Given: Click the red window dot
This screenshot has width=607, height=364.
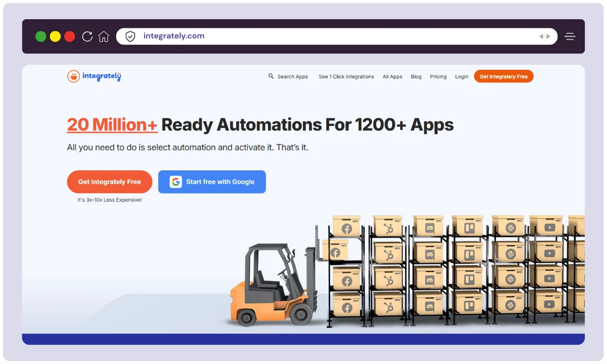Looking at the screenshot, I should click(x=70, y=36).
